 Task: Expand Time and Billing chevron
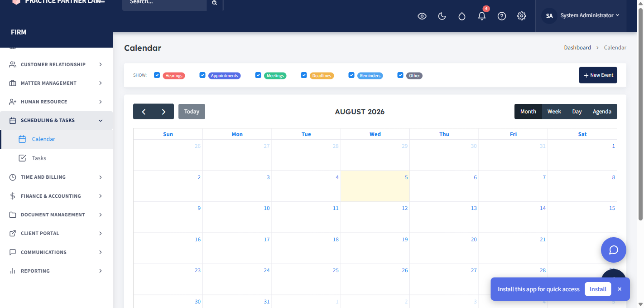click(x=101, y=177)
